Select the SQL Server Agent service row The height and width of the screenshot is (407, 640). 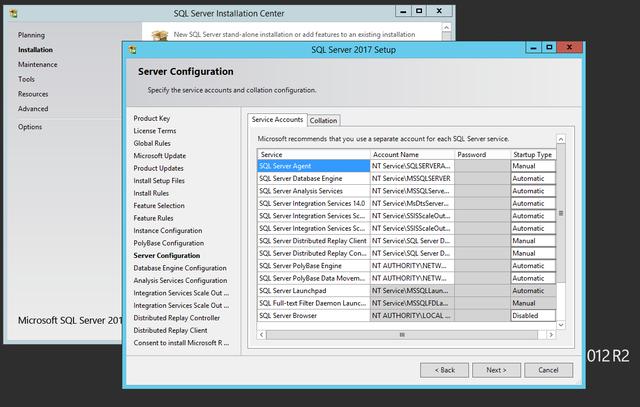coord(313,166)
